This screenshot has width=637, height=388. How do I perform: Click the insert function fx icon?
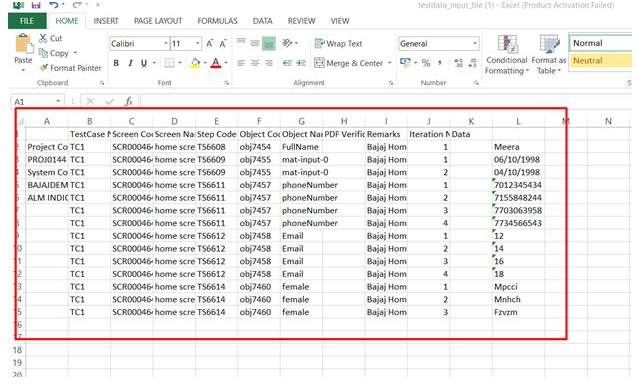pyautogui.click(x=129, y=102)
